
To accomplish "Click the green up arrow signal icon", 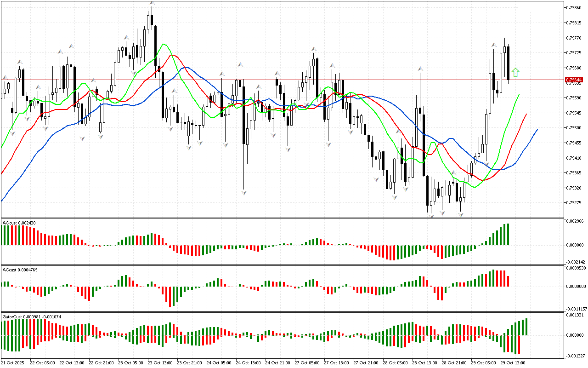I will click(515, 72).
